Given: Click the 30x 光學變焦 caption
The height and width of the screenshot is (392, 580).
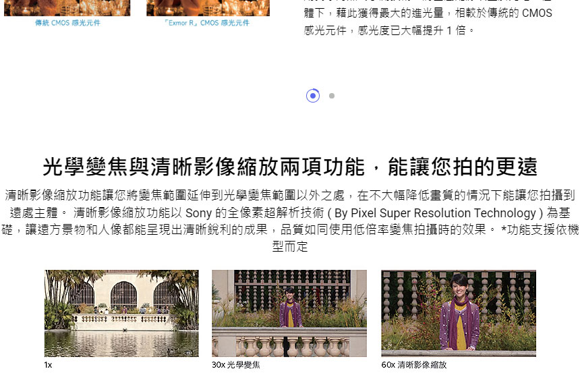Looking at the screenshot, I should (235, 365).
